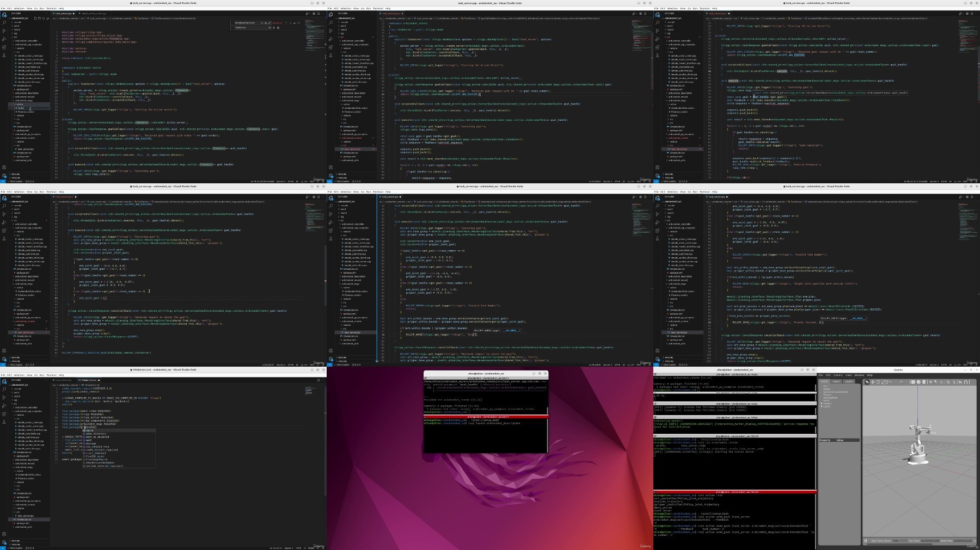
Task: Go to next match arrow in Find widget
Action: [x=290, y=23]
